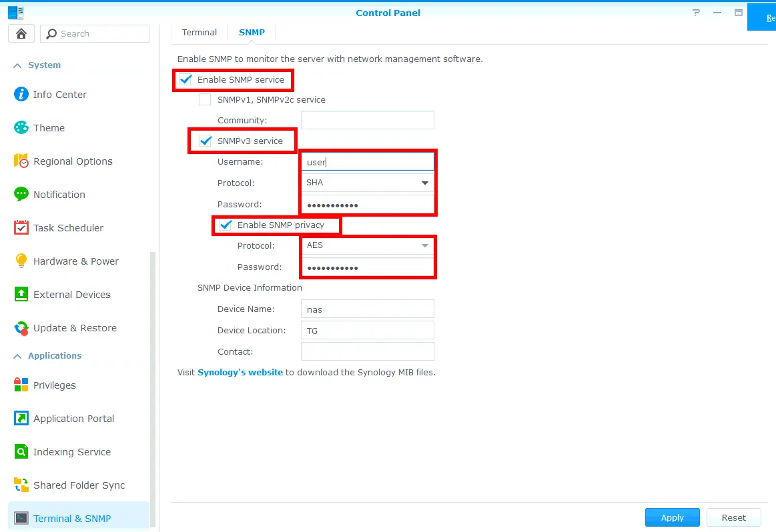Open the SHA protocol dropdown

(425, 182)
